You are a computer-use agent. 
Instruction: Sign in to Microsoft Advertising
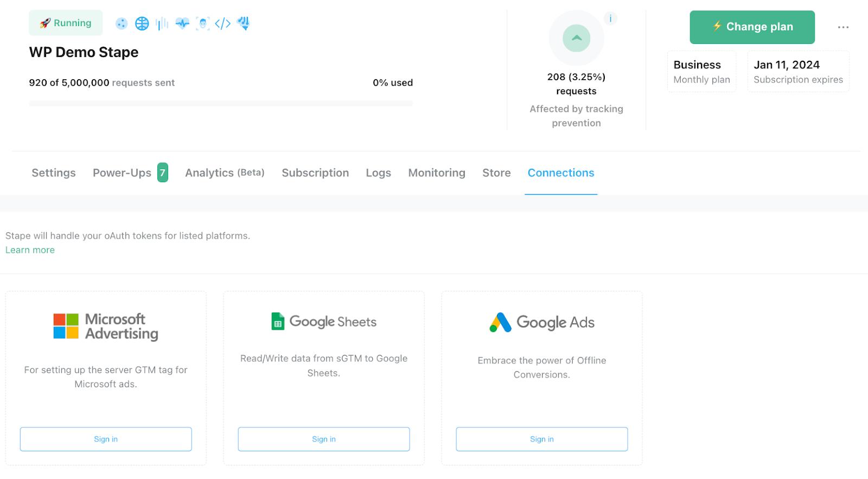pos(106,439)
